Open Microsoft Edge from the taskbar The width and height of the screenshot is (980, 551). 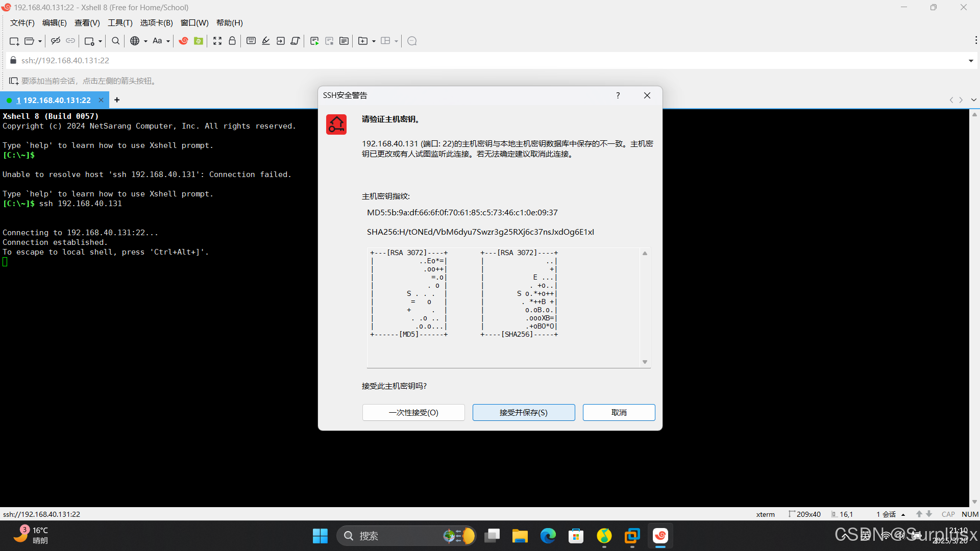[548, 536]
